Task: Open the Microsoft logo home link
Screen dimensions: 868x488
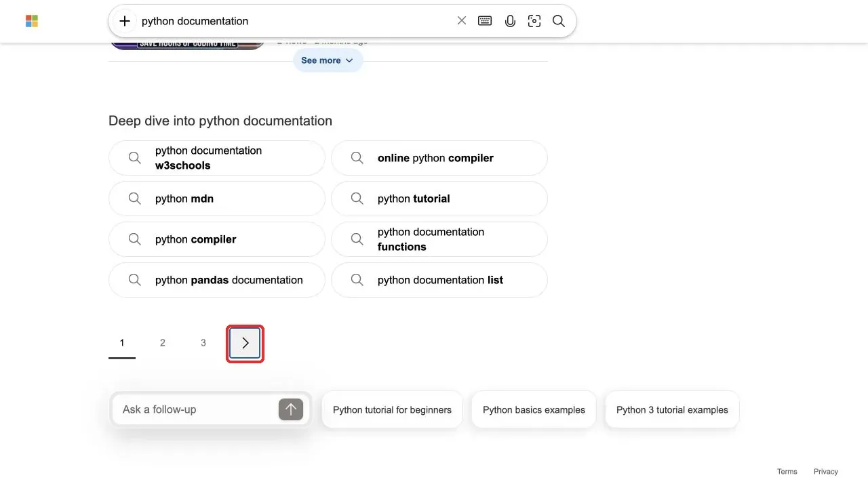Action: tap(32, 21)
